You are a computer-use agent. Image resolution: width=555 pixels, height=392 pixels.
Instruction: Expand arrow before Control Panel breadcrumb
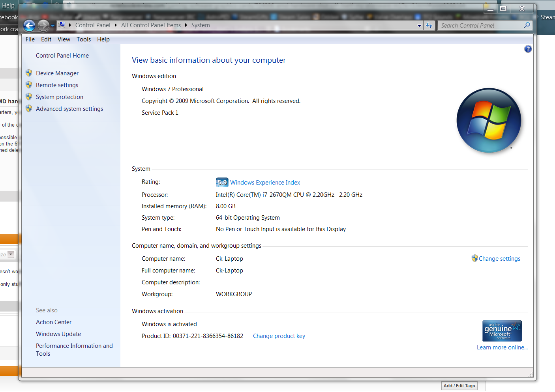tap(70, 25)
